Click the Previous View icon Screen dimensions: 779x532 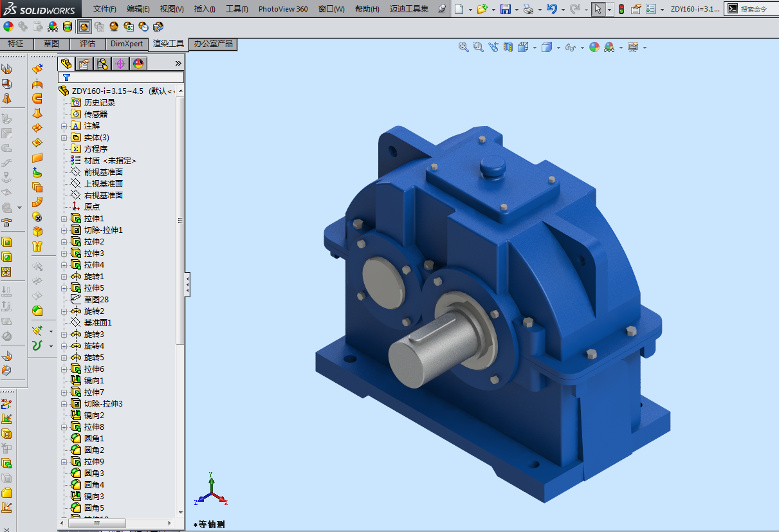[493, 47]
